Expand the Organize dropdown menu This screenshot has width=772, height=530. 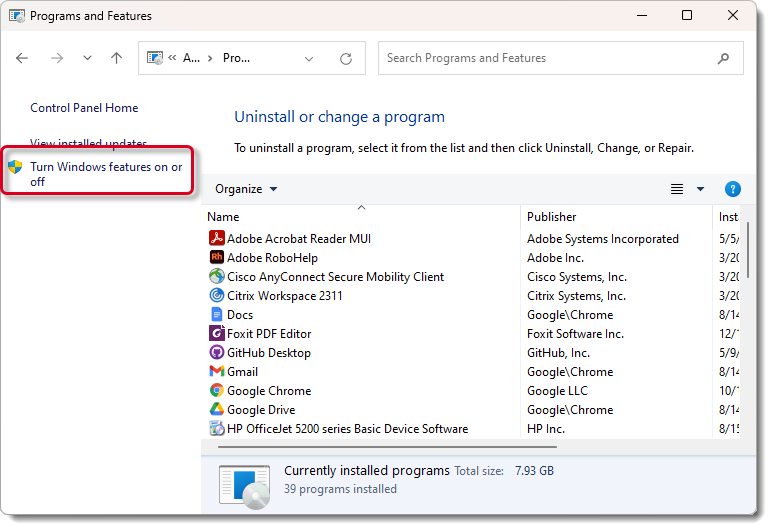point(246,189)
